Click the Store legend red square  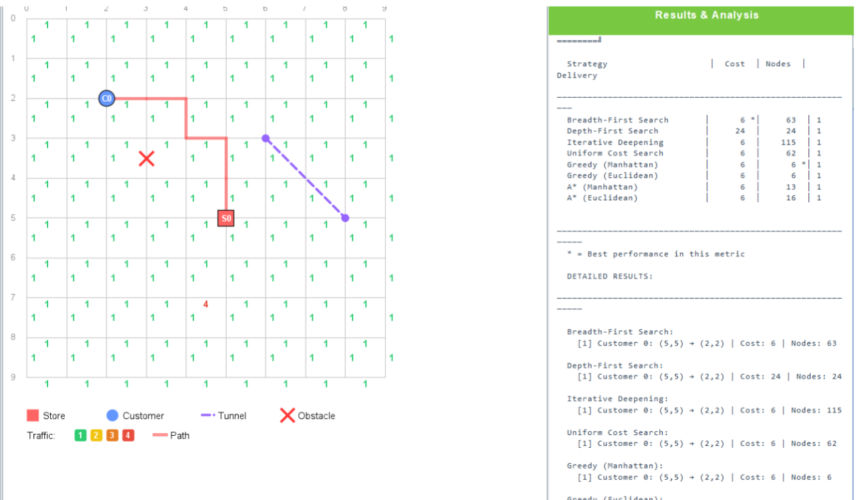[x=33, y=416]
